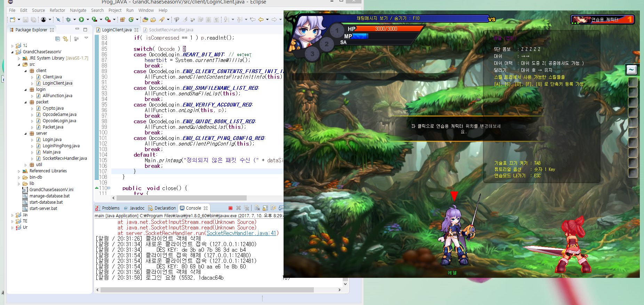644x305 pixels.
Task: Follow SocketRecvHandler.java:41 stack trace link
Action: (x=241, y=233)
